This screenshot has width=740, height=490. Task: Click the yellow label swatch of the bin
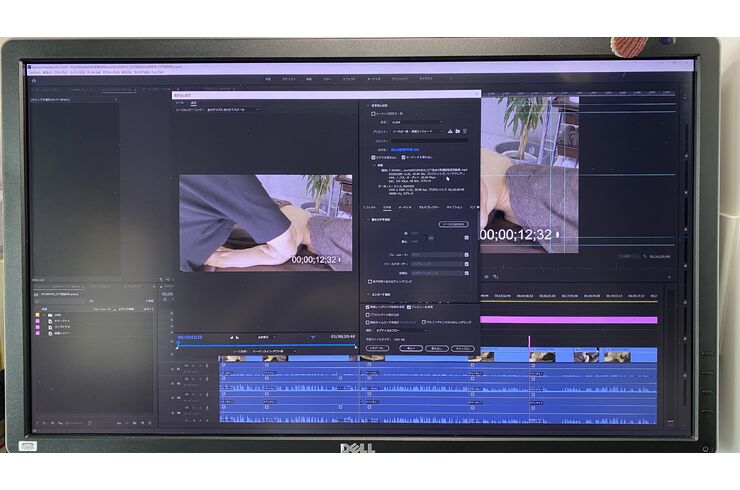click(x=38, y=315)
